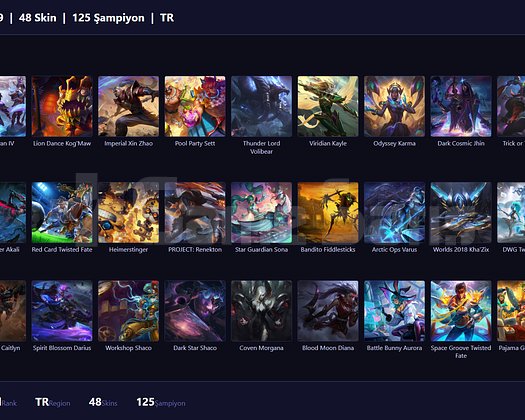Select the Worlds 2018 Kha'Zix skin image
525x420 pixels.
tap(461, 213)
